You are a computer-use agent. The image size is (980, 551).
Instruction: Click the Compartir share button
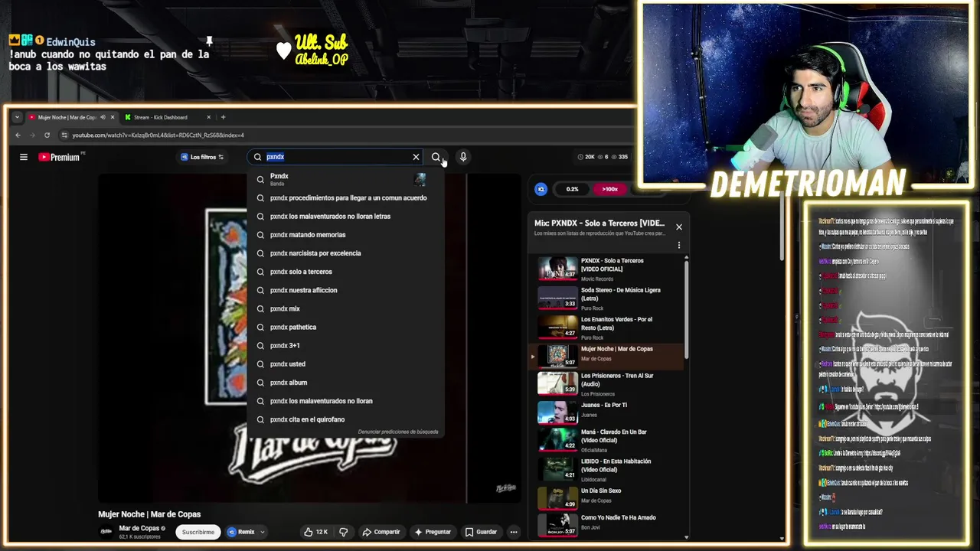381,532
